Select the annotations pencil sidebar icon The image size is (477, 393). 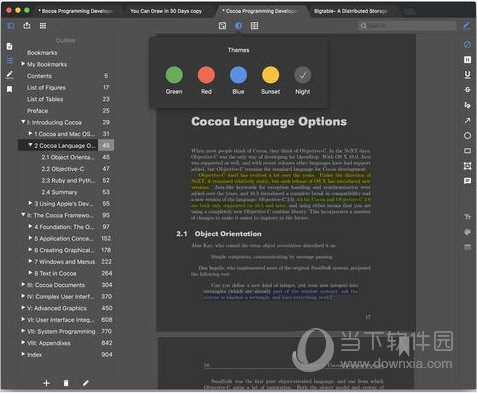pos(10,74)
